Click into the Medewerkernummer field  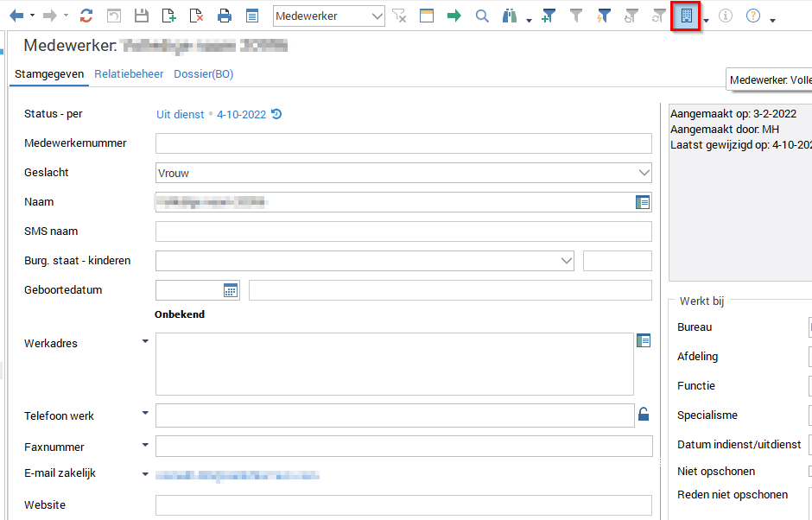tap(403, 143)
